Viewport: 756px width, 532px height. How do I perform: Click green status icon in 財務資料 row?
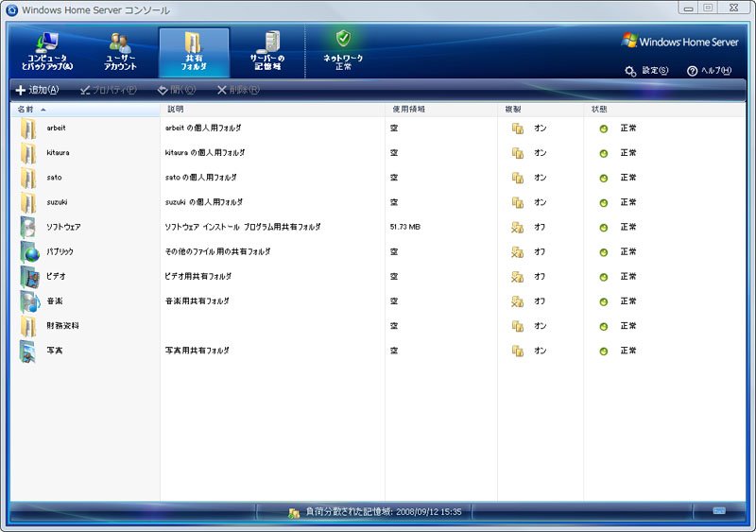(603, 327)
